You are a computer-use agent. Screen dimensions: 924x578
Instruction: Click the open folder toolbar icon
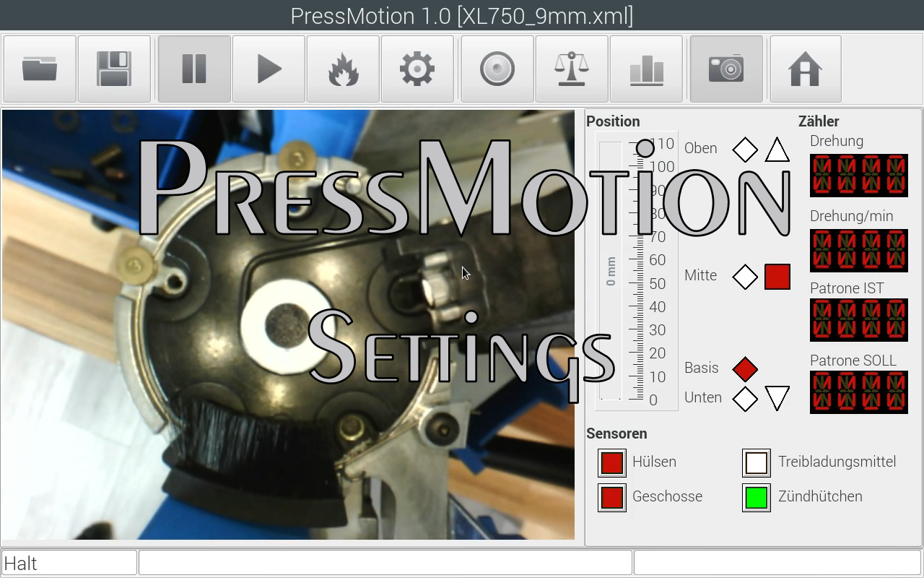coord(40,69)
